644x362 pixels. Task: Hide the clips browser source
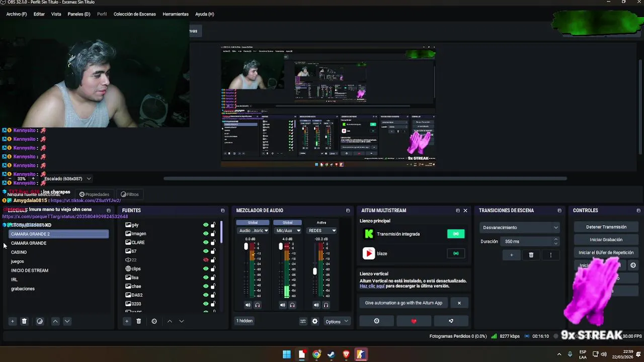click(205, 268)
